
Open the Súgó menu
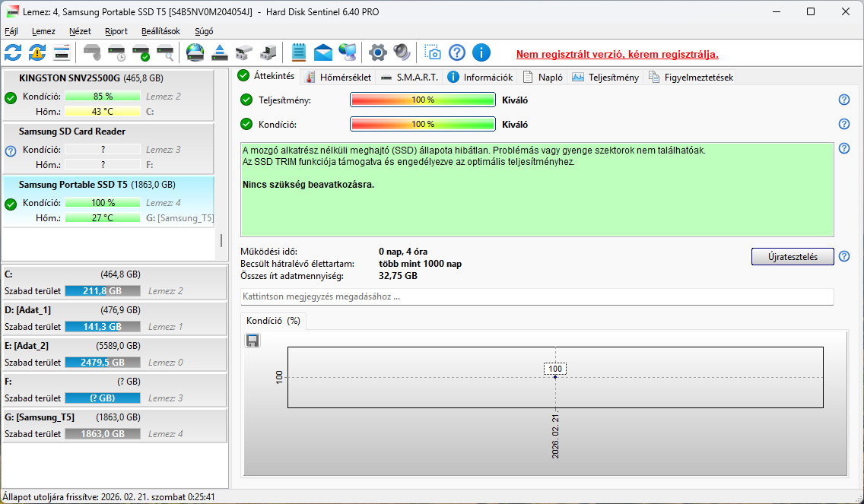[x=204, y=31]
